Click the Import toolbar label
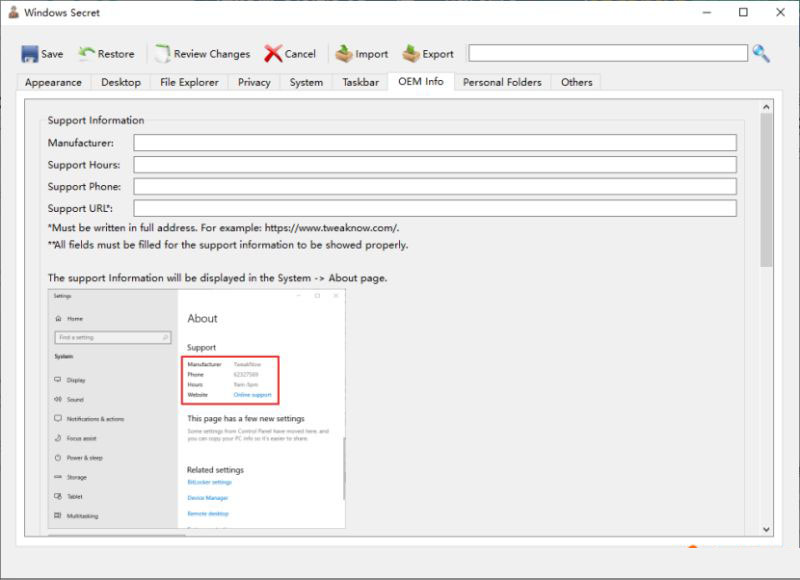The width and height of the screenshot is (800, 580). (371, 54)
